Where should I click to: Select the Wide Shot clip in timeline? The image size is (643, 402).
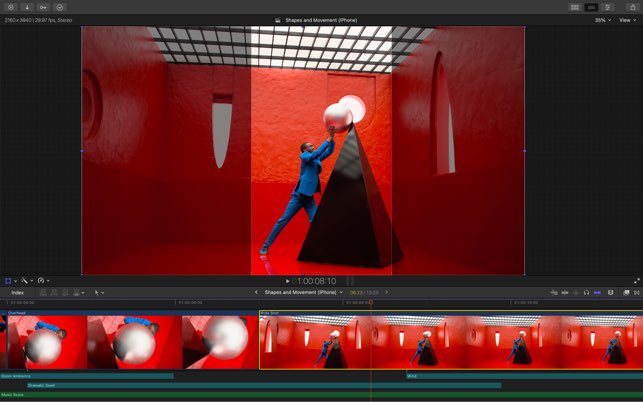click(x=451, y=340)
